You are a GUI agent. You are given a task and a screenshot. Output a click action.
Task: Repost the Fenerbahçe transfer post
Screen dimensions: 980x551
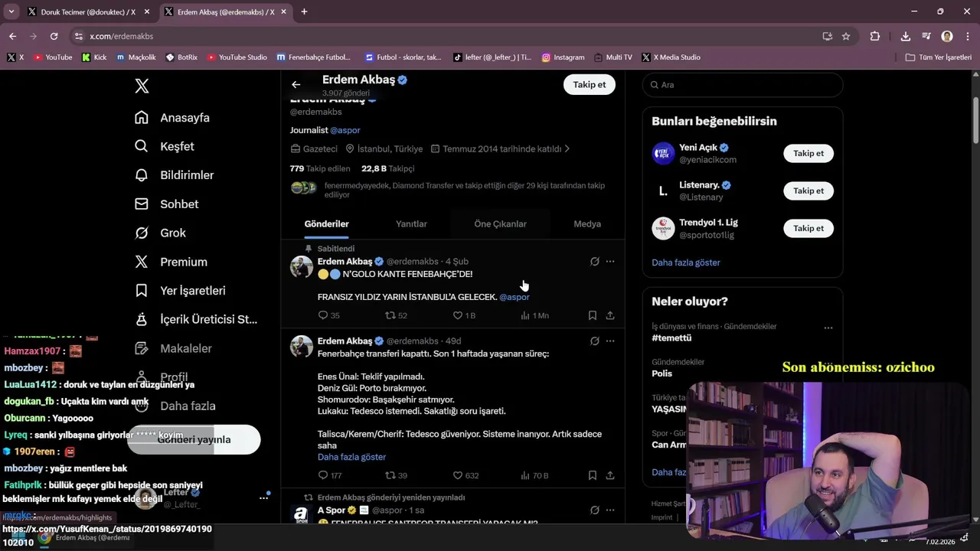click(396, 475)
